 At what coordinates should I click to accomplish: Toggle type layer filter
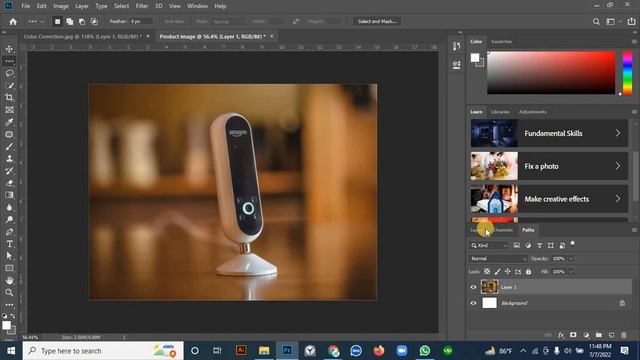pyautogui.click(x=540, y=245)
